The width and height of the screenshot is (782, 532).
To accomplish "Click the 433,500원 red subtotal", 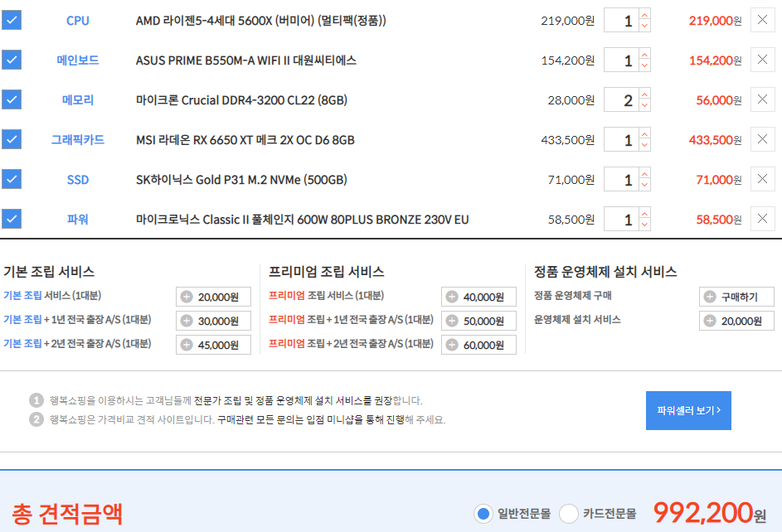I will (x=715, y=140).
